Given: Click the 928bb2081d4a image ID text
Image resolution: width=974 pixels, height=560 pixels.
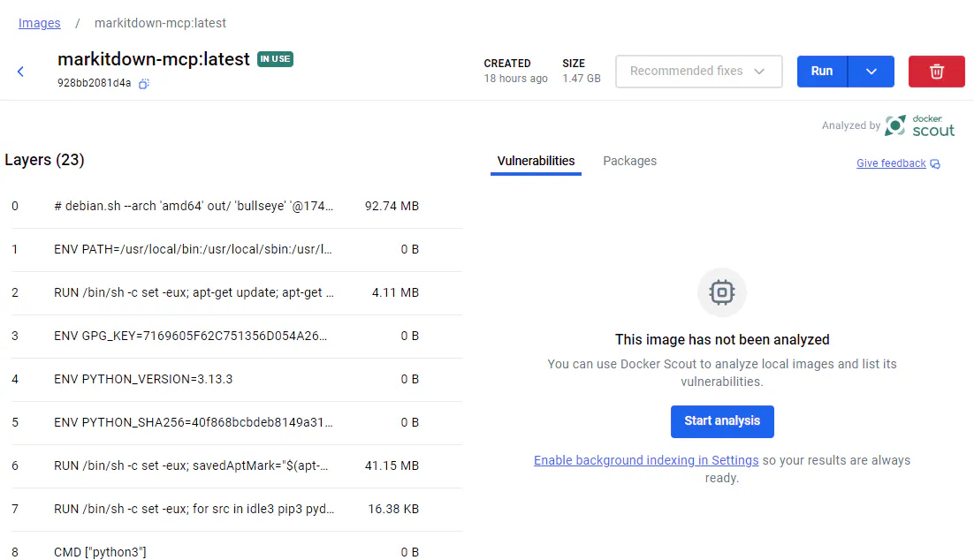Looking at the screenshot, I should click(94, 83).
